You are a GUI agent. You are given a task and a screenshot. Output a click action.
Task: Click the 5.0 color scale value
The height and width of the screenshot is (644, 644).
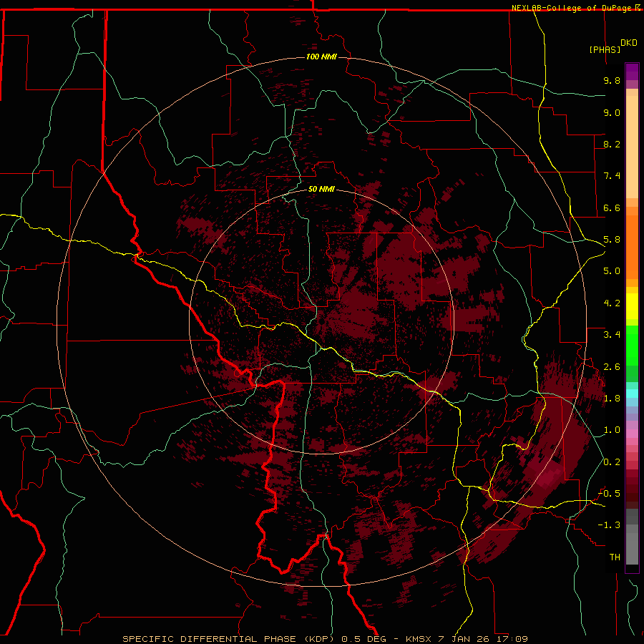click(612, 271)
